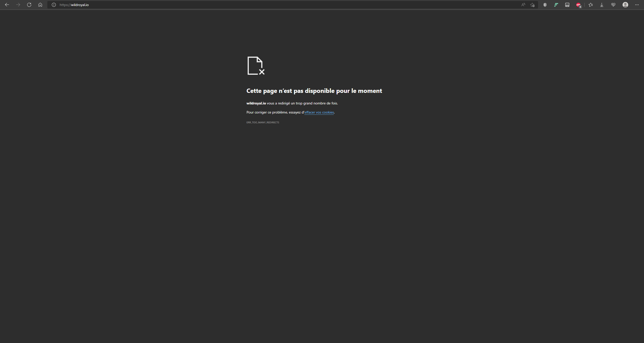Click the text 'Pour corriger ce problème, essayez d''

point(275,112)
